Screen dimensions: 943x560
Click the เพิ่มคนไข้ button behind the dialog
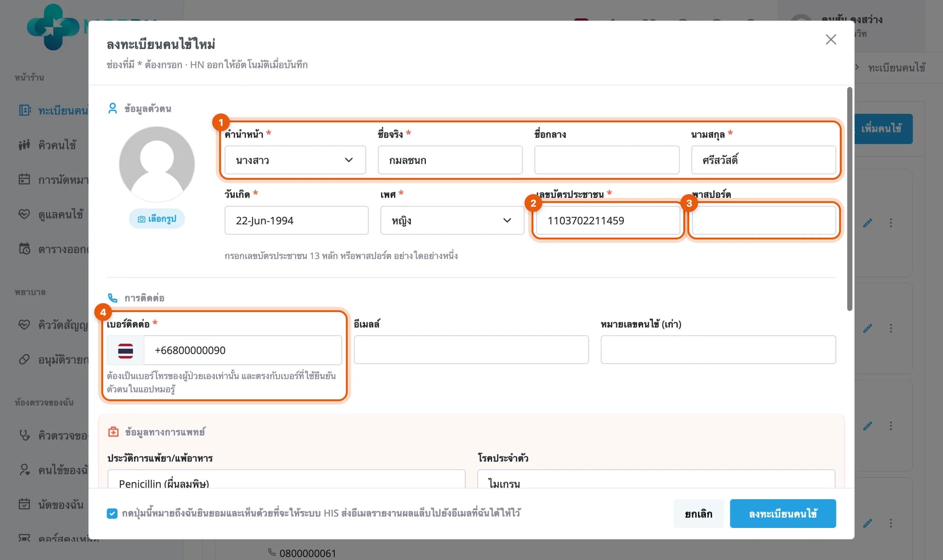point(883,129)
